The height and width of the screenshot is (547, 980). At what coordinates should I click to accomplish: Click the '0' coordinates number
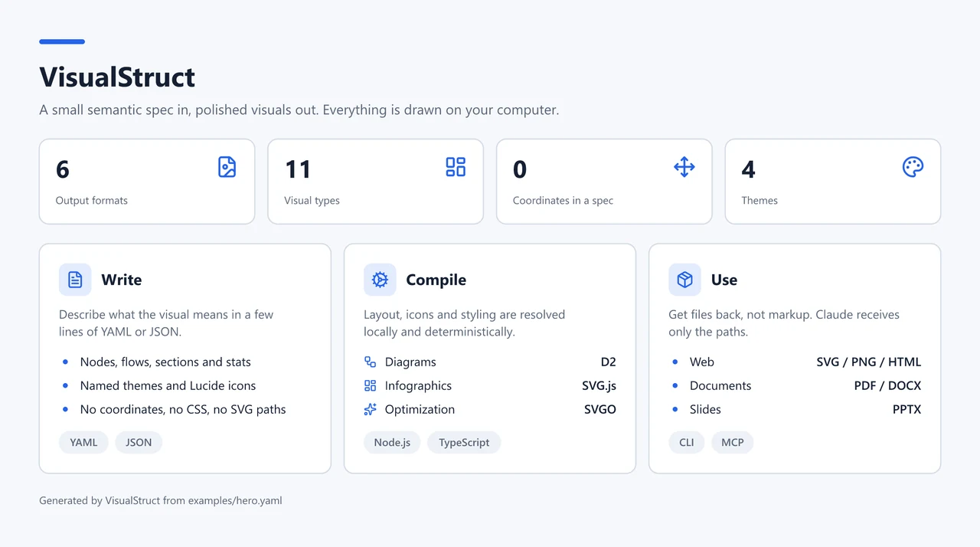[x=520, y=169]
